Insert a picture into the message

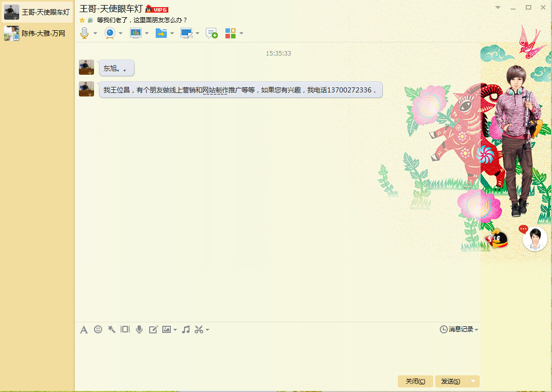[166, 329]
